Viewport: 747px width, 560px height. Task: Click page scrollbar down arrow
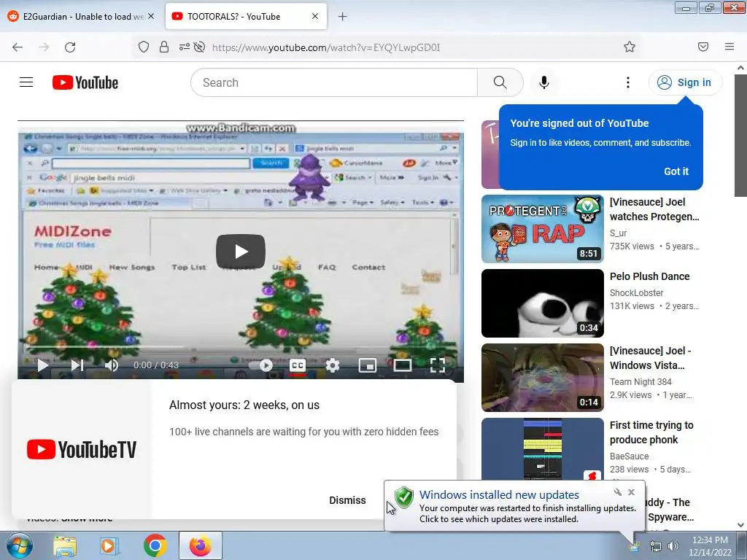click(740, 525)
